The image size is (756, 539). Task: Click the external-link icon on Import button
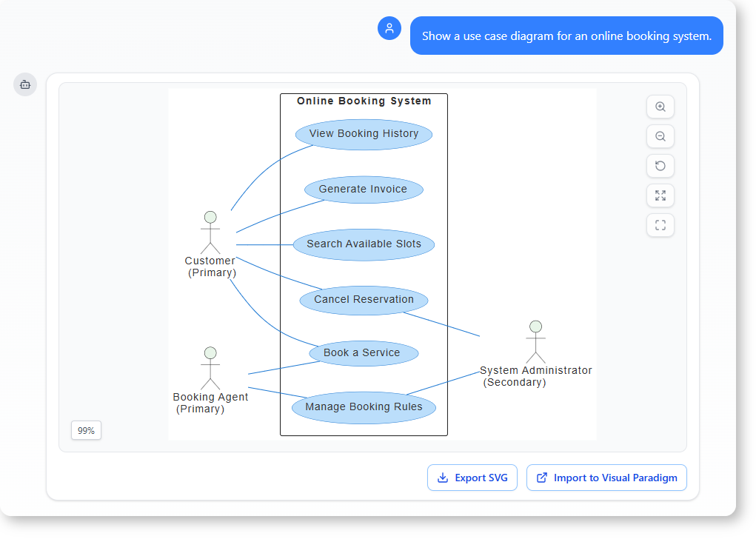tap(542, 478)
